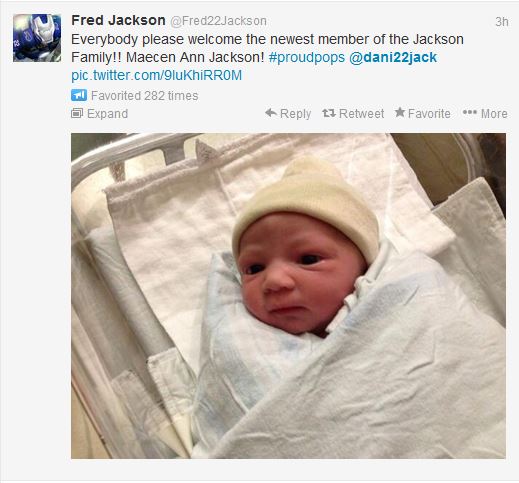The image size is (519, 483).
Task: Click the Reply text button
Action: pos(295,114)
